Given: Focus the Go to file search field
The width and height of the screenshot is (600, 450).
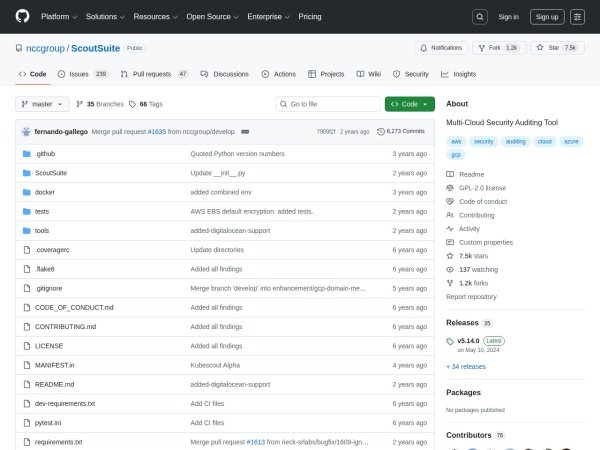Looking at the screenshot, I should [x=328, y=104].
